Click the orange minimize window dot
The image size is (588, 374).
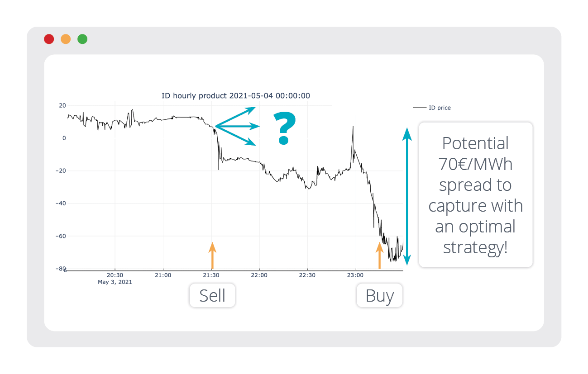tap(66, 39)
